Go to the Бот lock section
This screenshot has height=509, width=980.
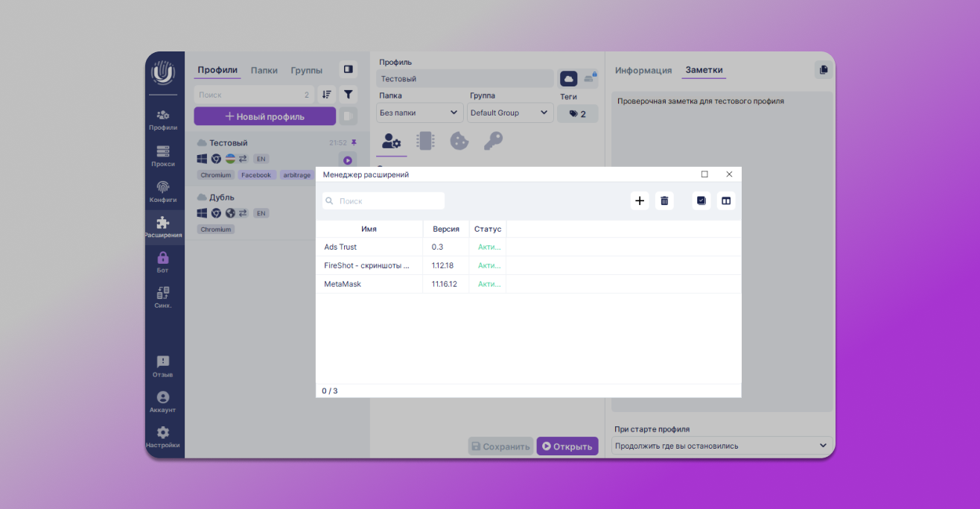[x=163, y=262]
